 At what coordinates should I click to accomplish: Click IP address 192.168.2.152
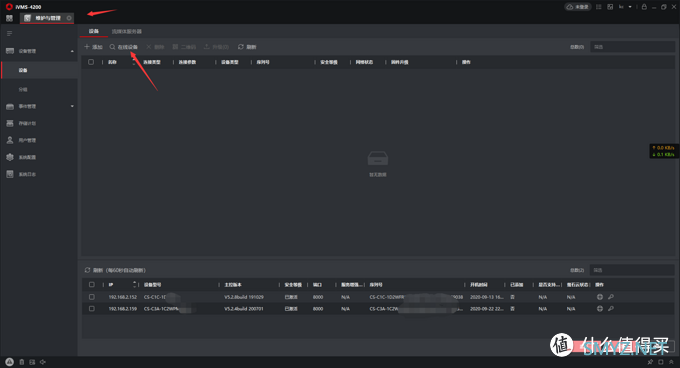click(122, 297)
